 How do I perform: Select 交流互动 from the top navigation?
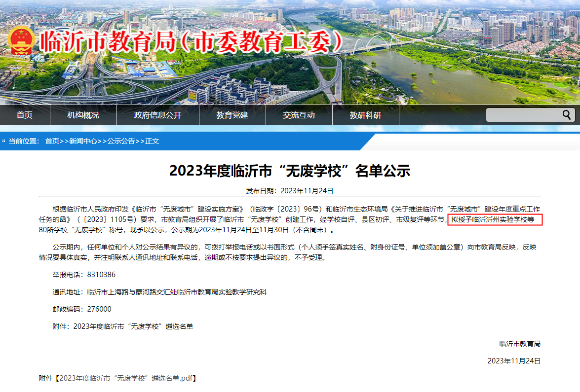(x=299, y=115)
